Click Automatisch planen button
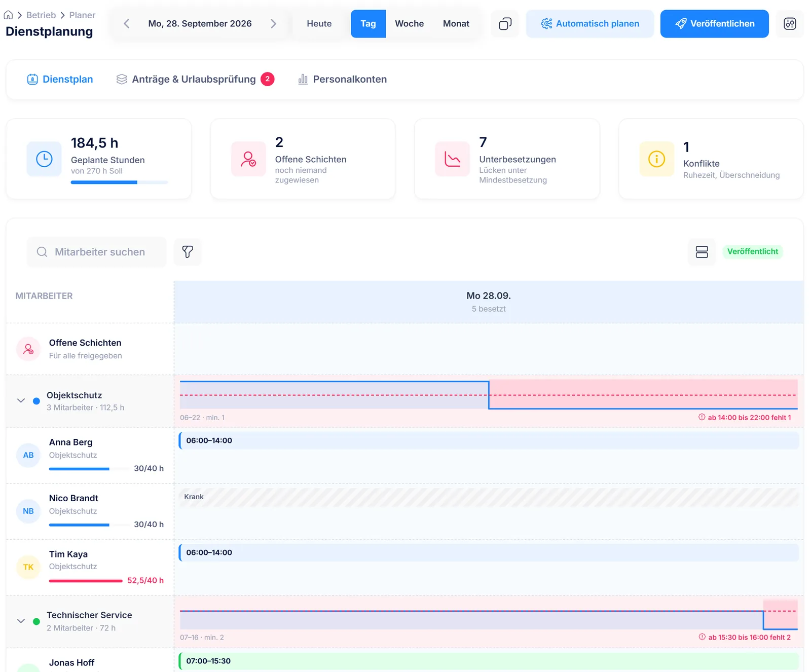This screenshot has height=672, width=811. coord(590,24)
